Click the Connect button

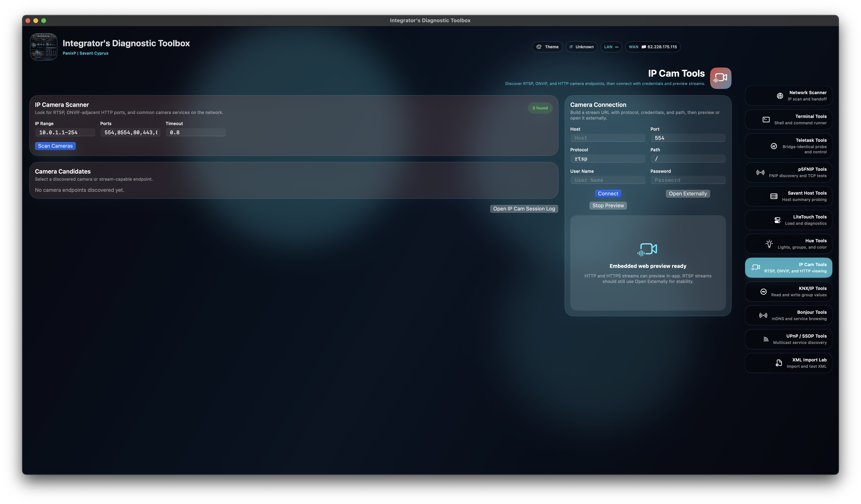[x=608, y=194]
